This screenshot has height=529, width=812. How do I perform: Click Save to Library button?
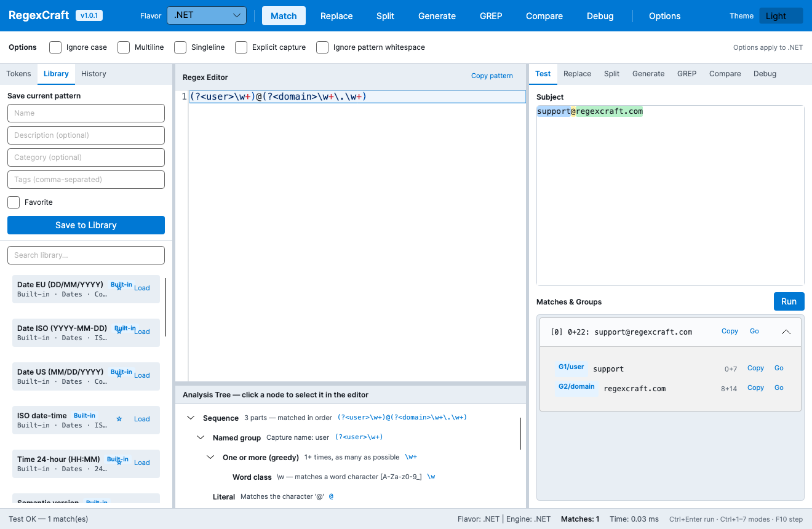click(x=86, y=225)
